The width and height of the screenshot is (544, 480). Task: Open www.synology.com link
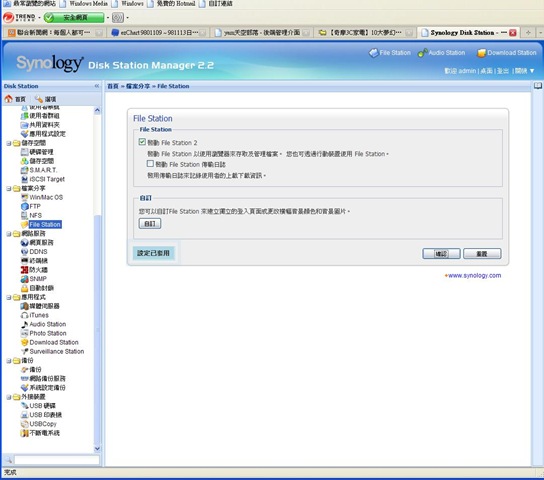tap(474, 275)
